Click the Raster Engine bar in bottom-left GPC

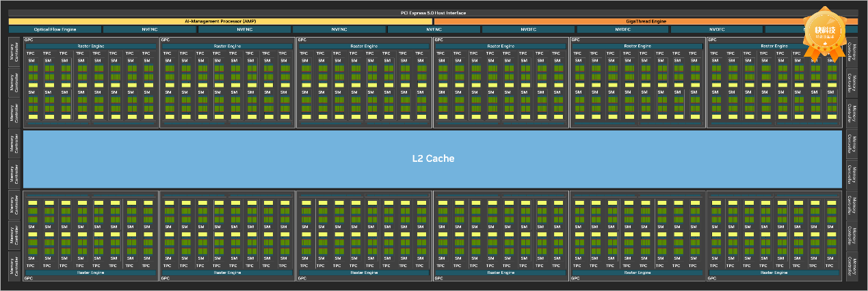[90, 272]
